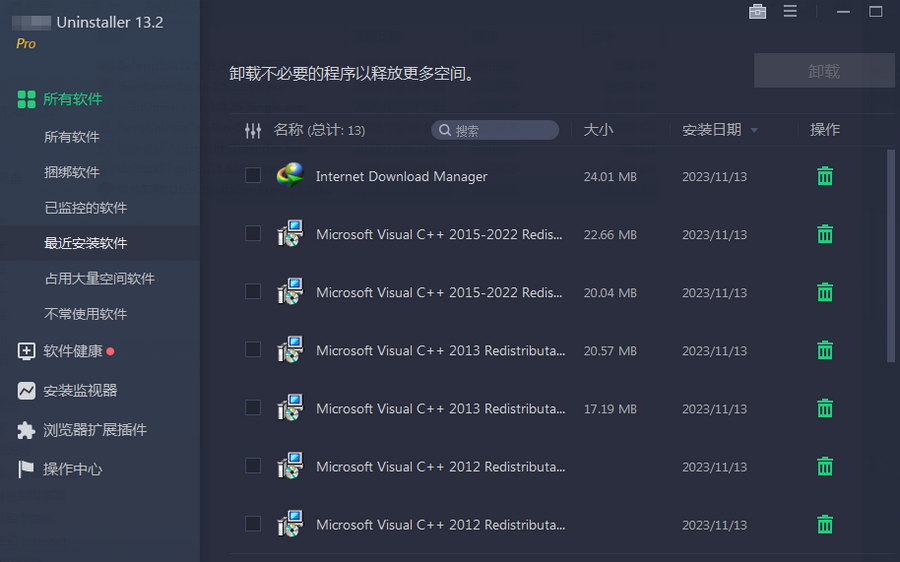Screen dimensions: 900x562
Task: Click the 20.04 MB size value
Action: [x=610, y=293]
